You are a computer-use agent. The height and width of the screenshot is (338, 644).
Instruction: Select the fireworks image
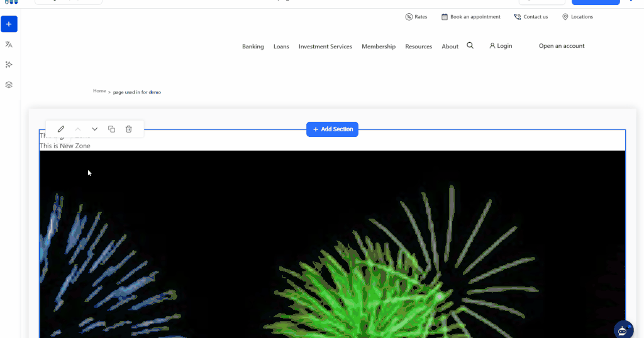[332, 244]
